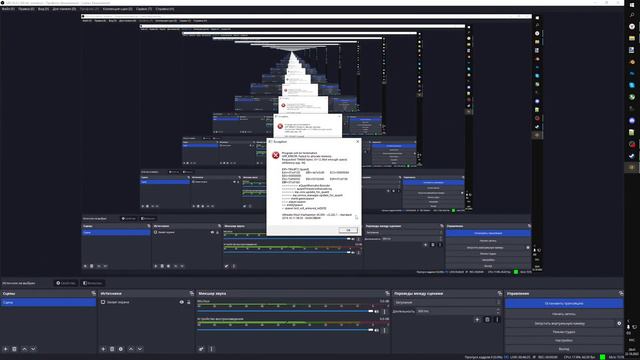Click studio mode button
This screenshot has width=640, height=360.
[564, 332]
